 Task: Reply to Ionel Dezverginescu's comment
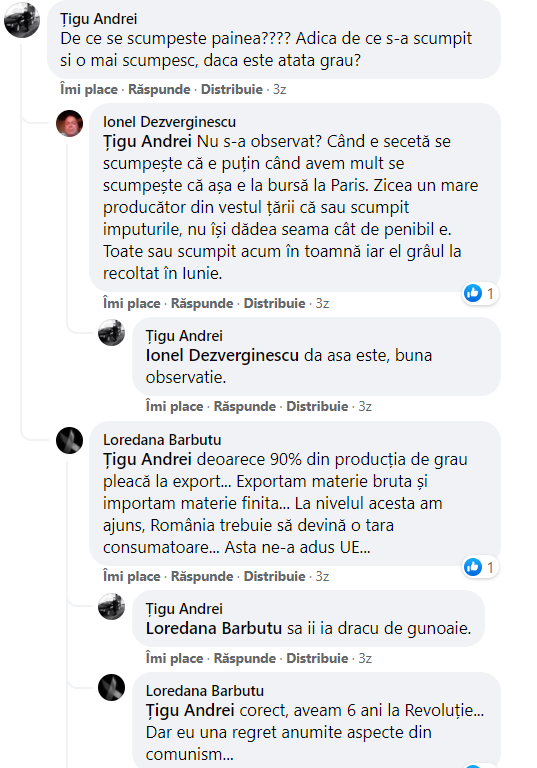[202, 304]
